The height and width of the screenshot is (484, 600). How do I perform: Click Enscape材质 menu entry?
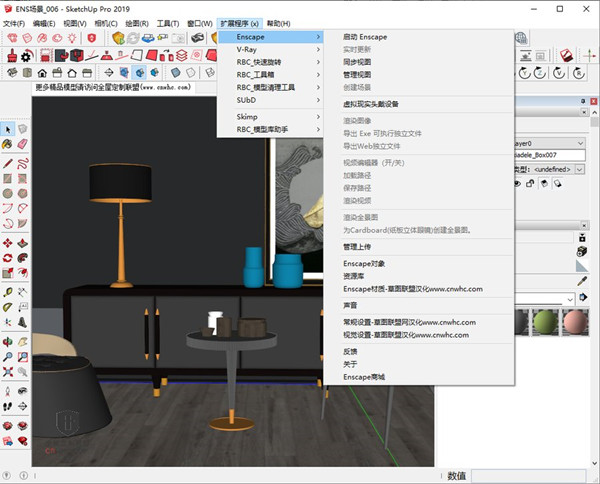click(412, 289)
